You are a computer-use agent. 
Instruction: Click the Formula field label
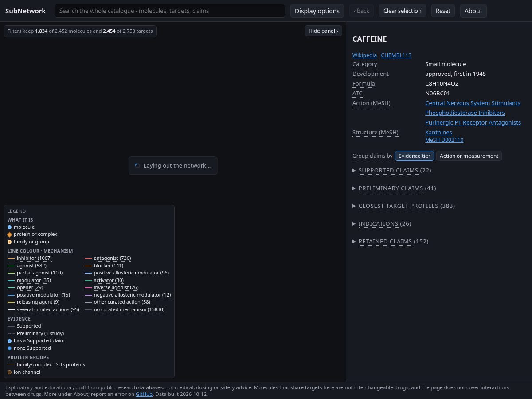364,84
